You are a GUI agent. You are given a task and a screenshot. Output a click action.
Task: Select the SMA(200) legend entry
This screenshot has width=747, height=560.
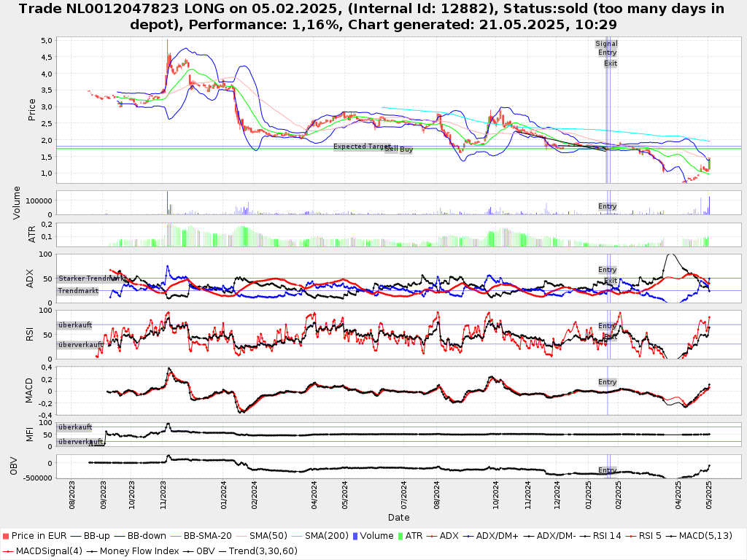pos(325,536)
